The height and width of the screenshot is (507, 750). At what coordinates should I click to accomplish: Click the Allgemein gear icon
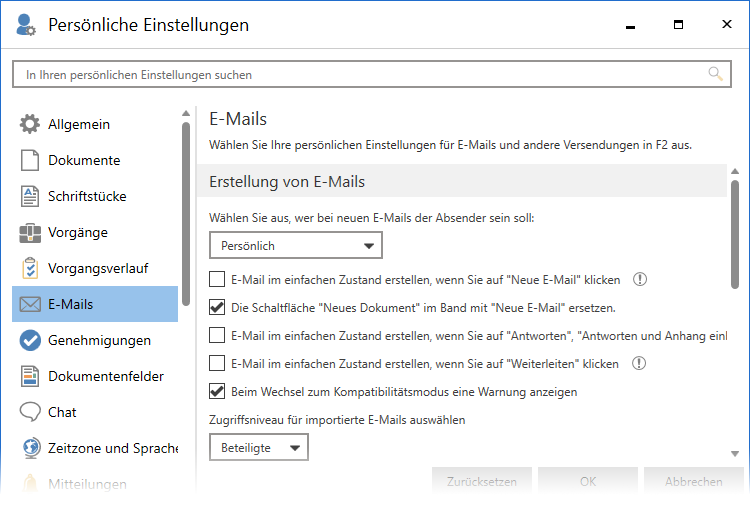[30, 124]
